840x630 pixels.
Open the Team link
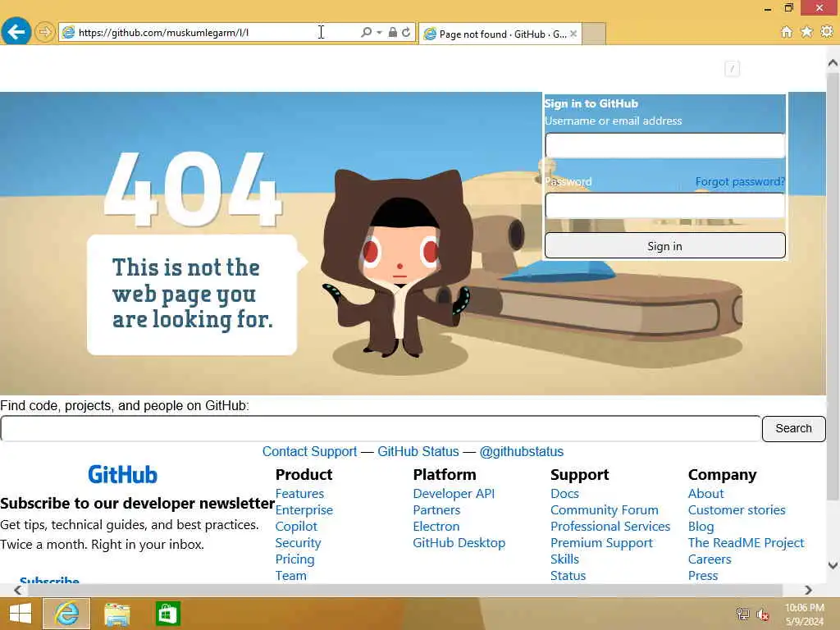click(x=291, y=575)
